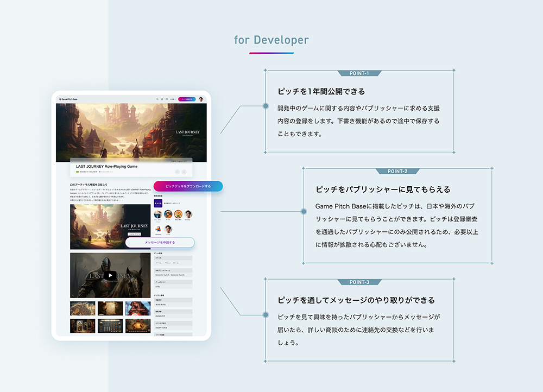Click the notification bell icon
This screenshot has height=392, width=543.
pos(162,99)
